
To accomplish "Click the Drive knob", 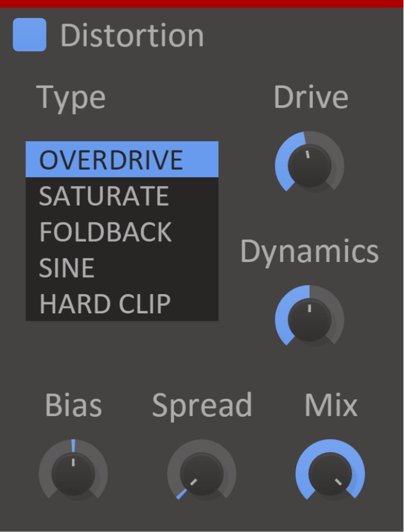I will point(310,165).
